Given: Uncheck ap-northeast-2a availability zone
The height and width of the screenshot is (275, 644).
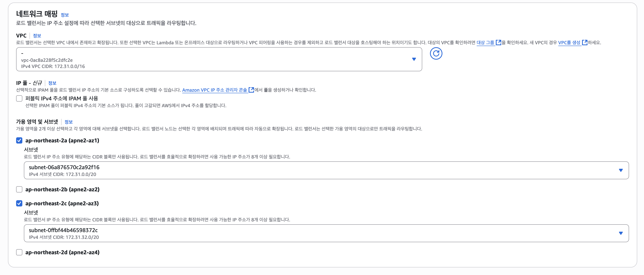Looking at the screenshot, I should (19, 140).
